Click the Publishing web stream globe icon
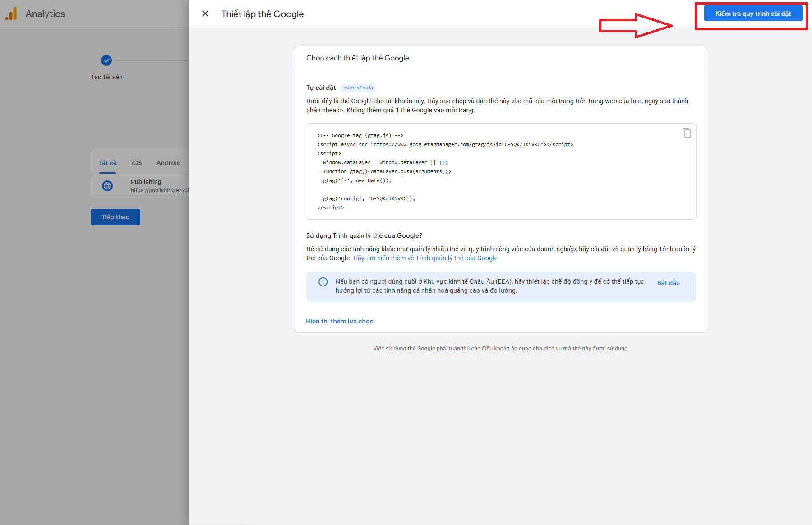Viewport: 812px width, 525px height. [107, 186]
